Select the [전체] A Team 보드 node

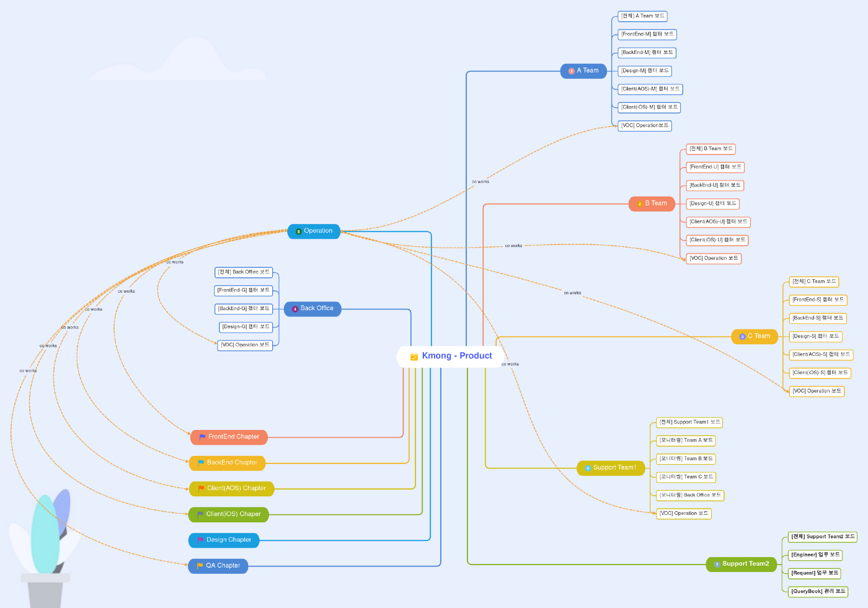(x=643, y=16)
